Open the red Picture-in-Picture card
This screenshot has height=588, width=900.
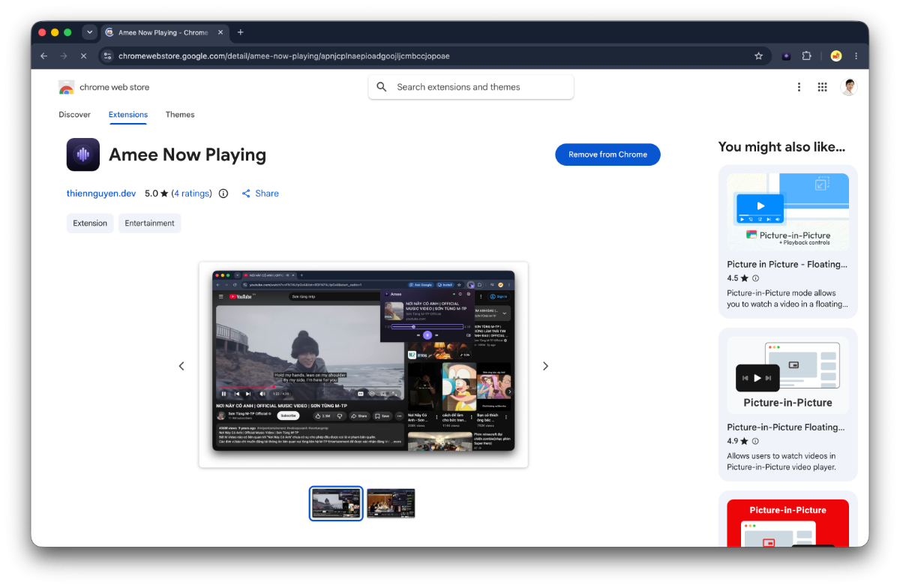(x=787, y=523)
